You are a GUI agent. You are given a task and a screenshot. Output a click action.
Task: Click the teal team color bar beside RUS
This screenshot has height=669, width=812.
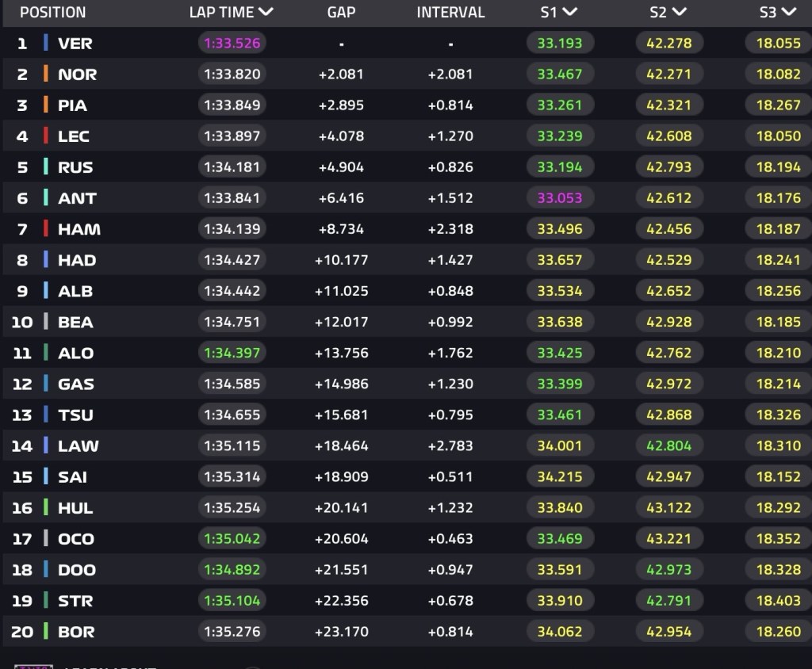tap(45, 166)
